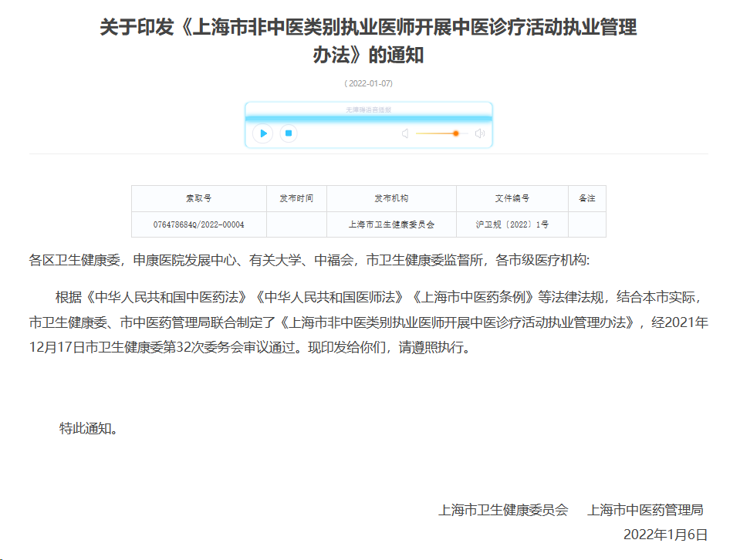Click the publication date 2022-01-07

[x=369, y=83]
